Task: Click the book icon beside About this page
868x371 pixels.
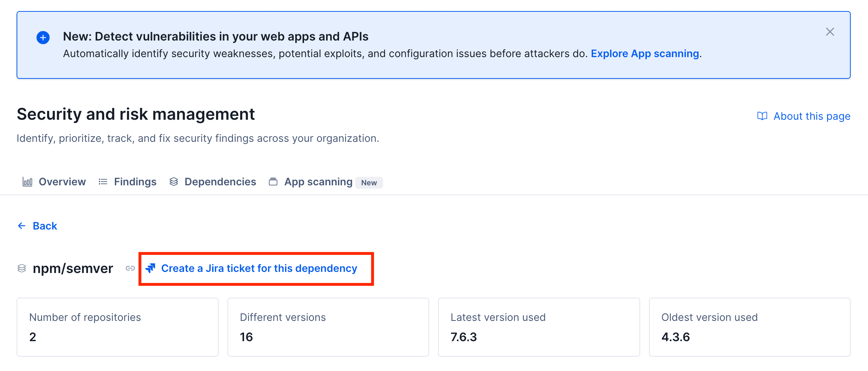Action: (x=762, y=116)
